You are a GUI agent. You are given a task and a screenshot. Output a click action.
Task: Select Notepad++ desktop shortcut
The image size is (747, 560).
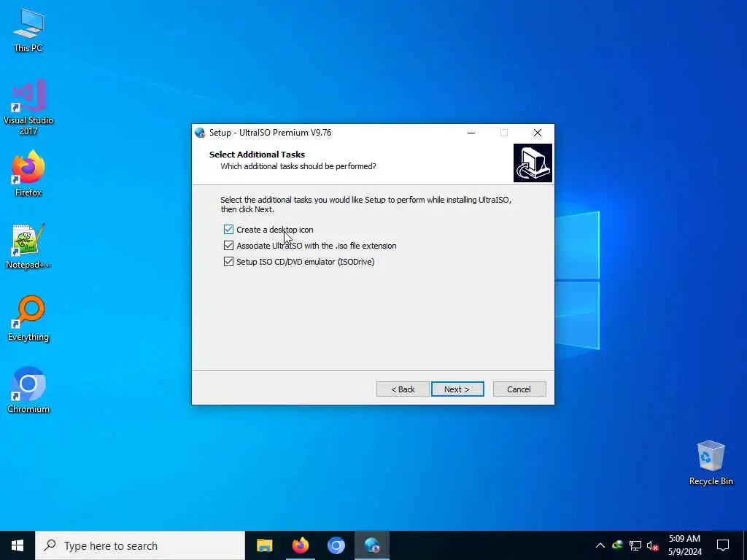click(x=28, y=246)
